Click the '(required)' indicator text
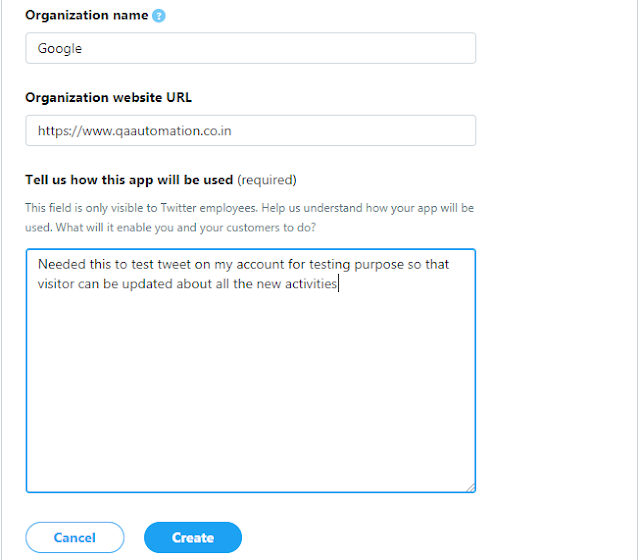This screenshot has width=640, height=560. point(267,180)
